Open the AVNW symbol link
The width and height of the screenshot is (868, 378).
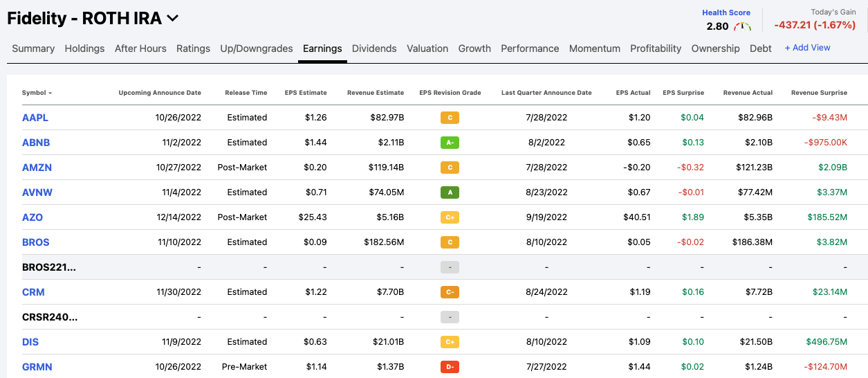pos(37,192)
